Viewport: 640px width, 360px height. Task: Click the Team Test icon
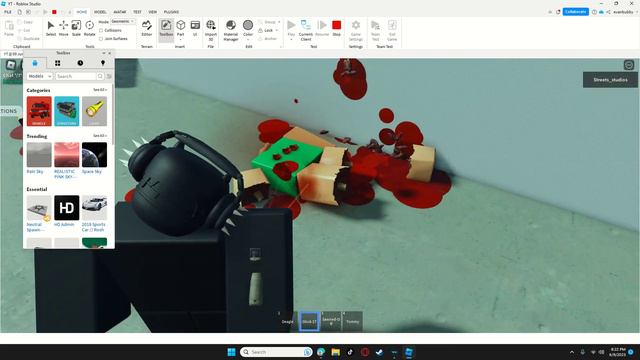[x=376, y=25]
